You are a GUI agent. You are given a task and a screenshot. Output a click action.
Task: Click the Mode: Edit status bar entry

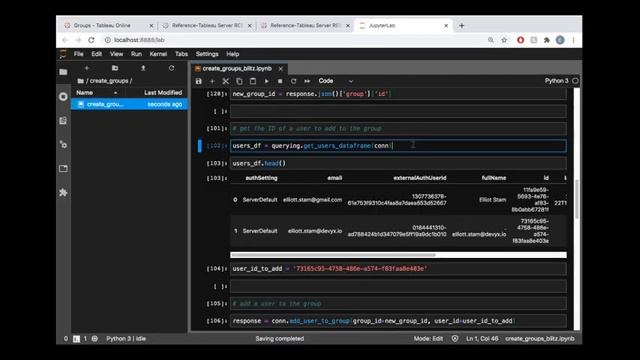click(428, 338)
